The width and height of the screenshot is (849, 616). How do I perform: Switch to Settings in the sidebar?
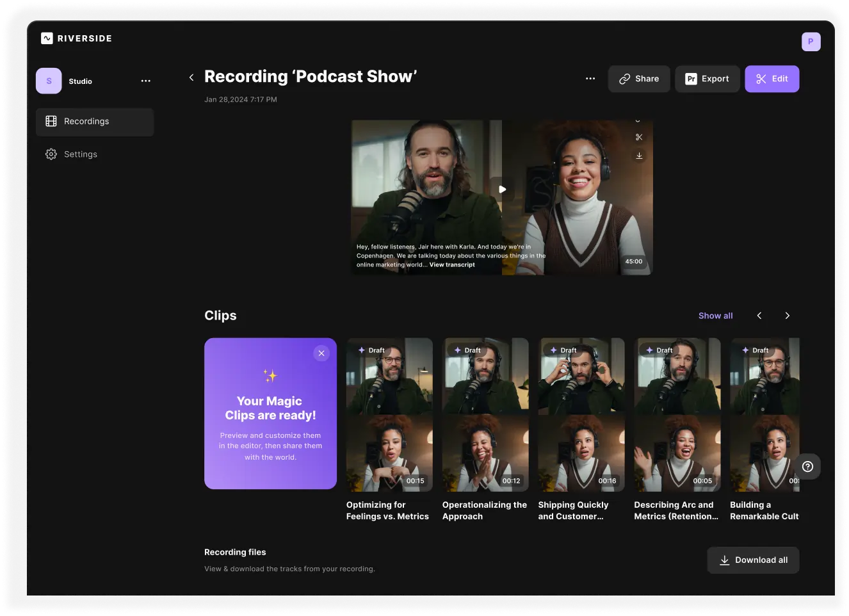click(81, 154)
